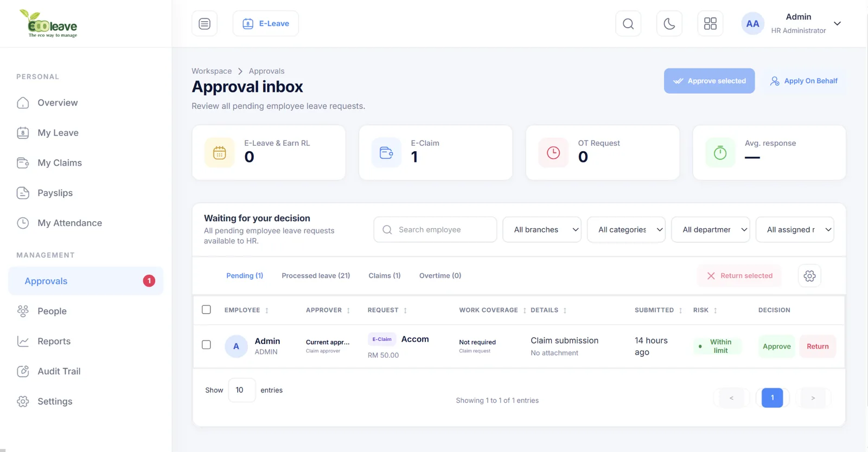The width and height of the screenshot is (868, 452).
Task: Sort by the Employee column
Action: 247,311
